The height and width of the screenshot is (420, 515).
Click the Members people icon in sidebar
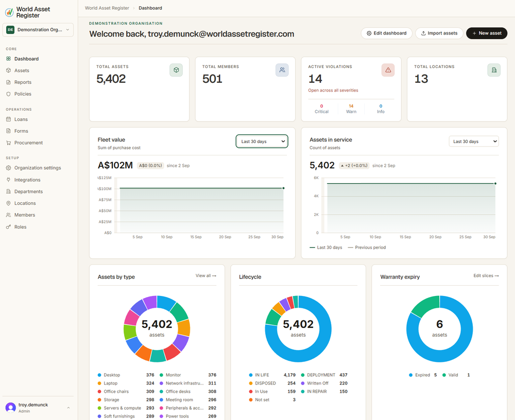(9, 215)
